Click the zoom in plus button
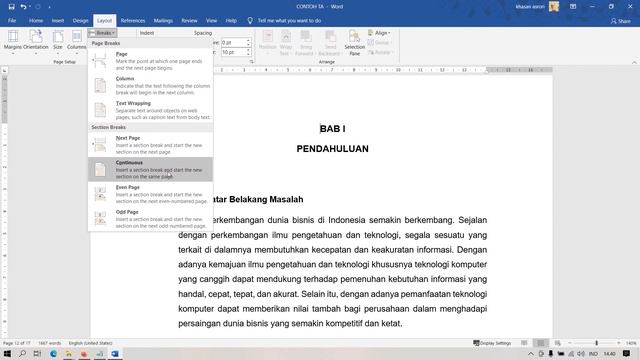Image resolution: width=640 pixels, height=360 pixels. (x=619, y=343)
